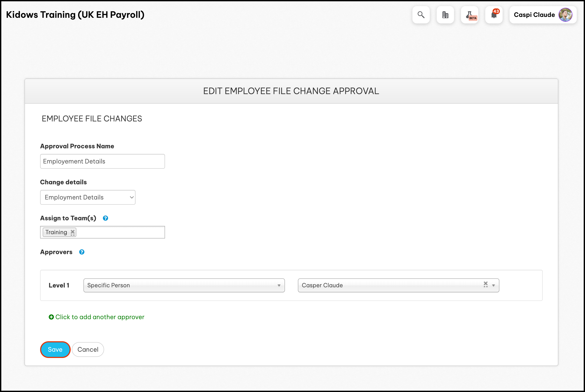Remove the Training team tag

(x=72, y=232)
